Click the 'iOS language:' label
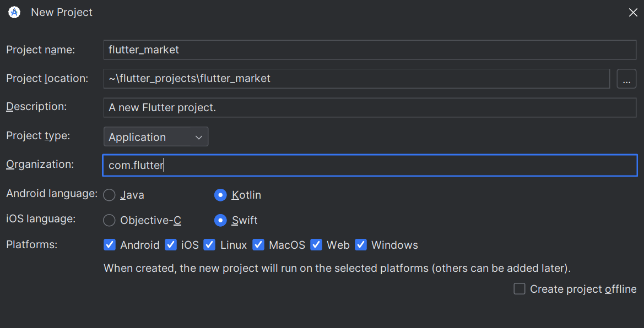644x328 pixels. pyautogui.click(x=41, y=219)
